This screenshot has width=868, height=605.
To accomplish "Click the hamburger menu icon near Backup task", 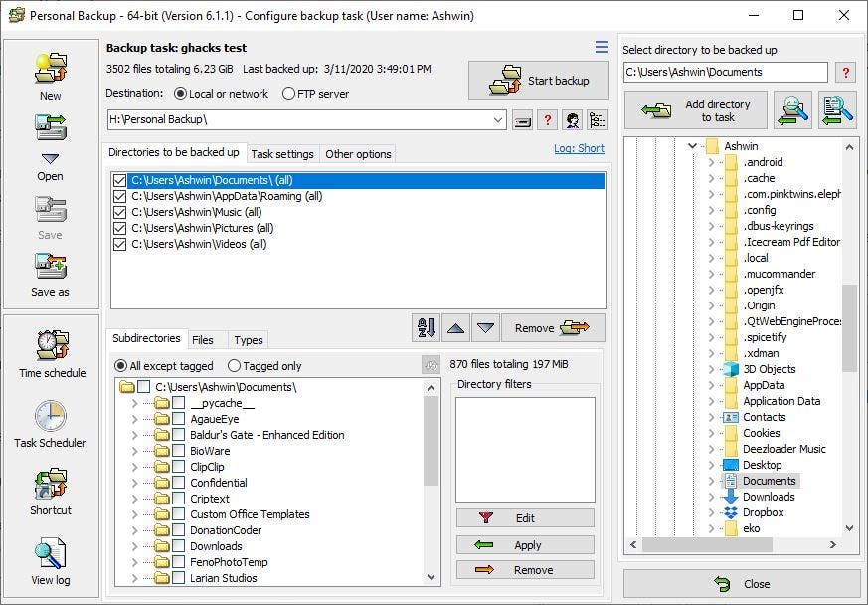I will 602,47.
